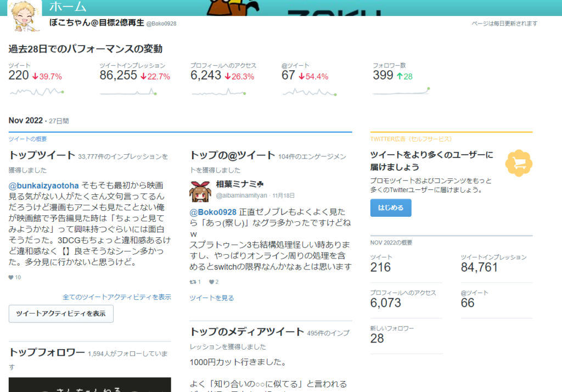
Task: Click the 1000円カット行きました media tweet text
Action: click(x=238, y=362)
